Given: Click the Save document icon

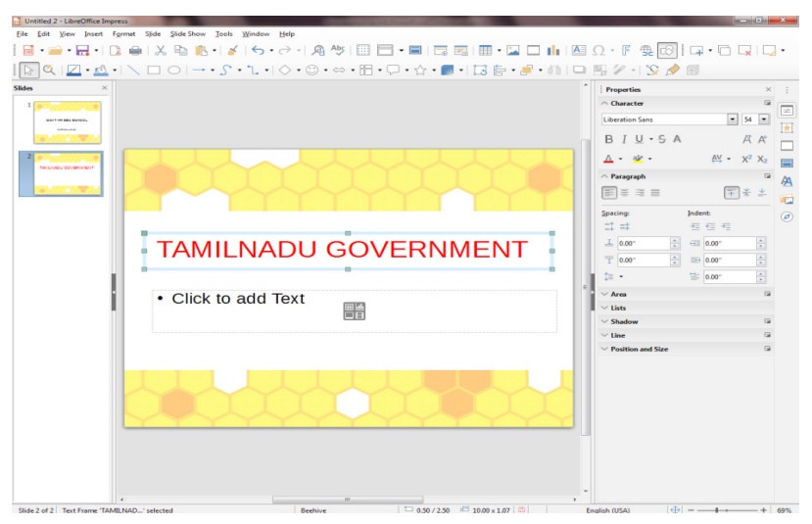Looking at the screenshot, I should pyautogui.click(x=82, y=50).
